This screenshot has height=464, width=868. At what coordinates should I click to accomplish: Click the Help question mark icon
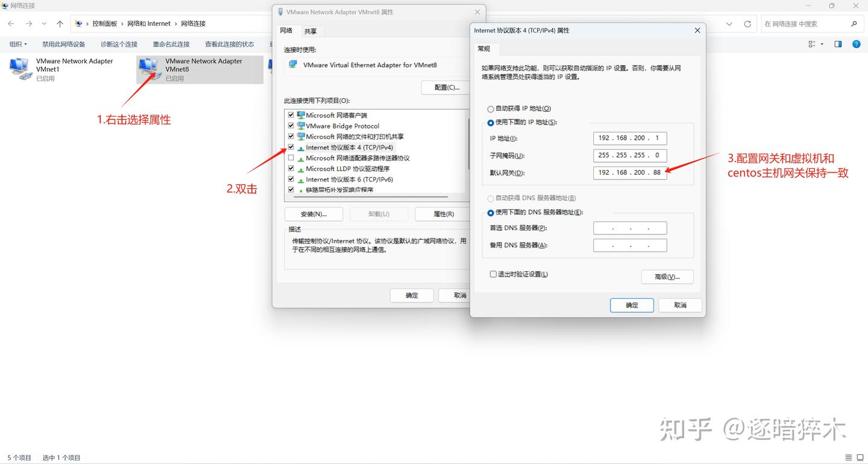[857, 43]
